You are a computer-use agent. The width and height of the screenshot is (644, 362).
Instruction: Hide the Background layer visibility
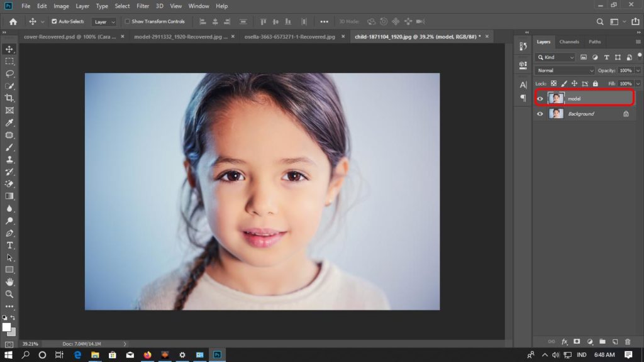point(540,114)
